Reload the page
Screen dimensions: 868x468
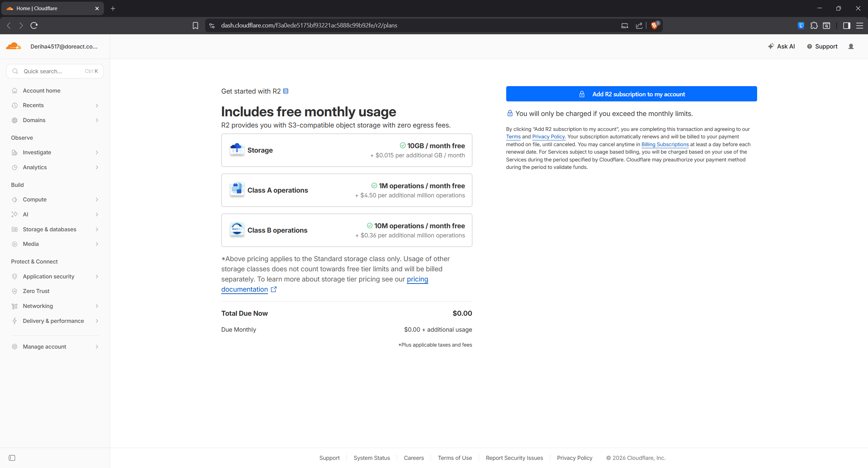(x=34, y=25)
